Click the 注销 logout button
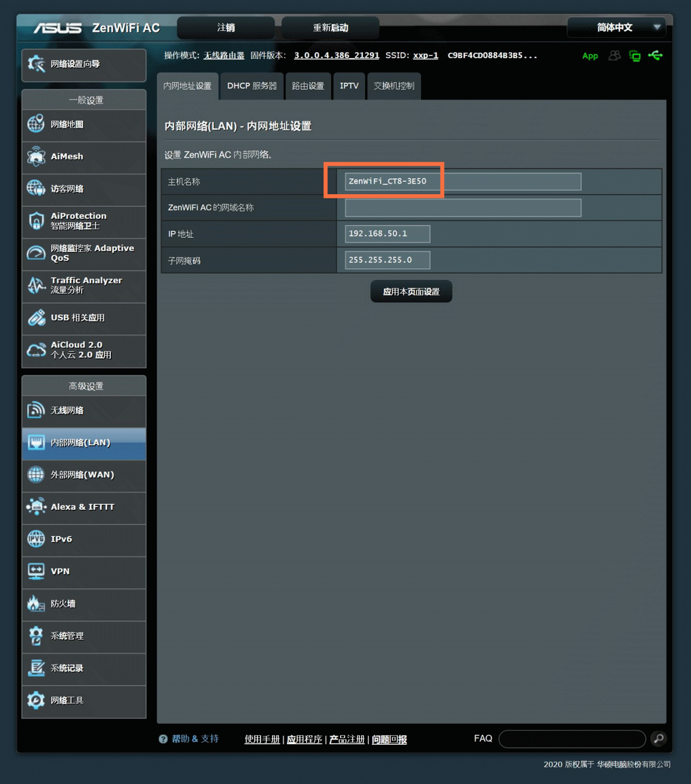Screen dimensions: 691x784 click(x=226, y=28)
